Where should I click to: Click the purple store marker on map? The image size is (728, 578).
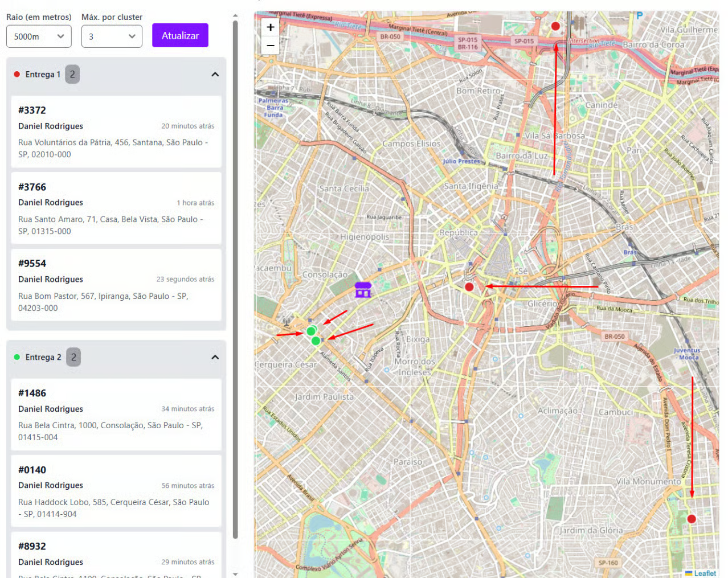point(363,290)
